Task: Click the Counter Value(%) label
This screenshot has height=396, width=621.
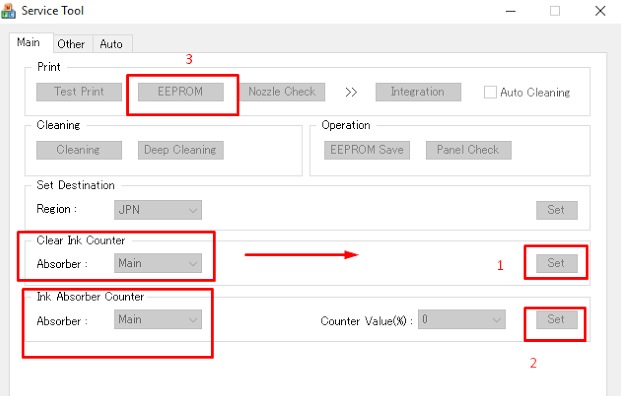Action: tap(366, 321)
